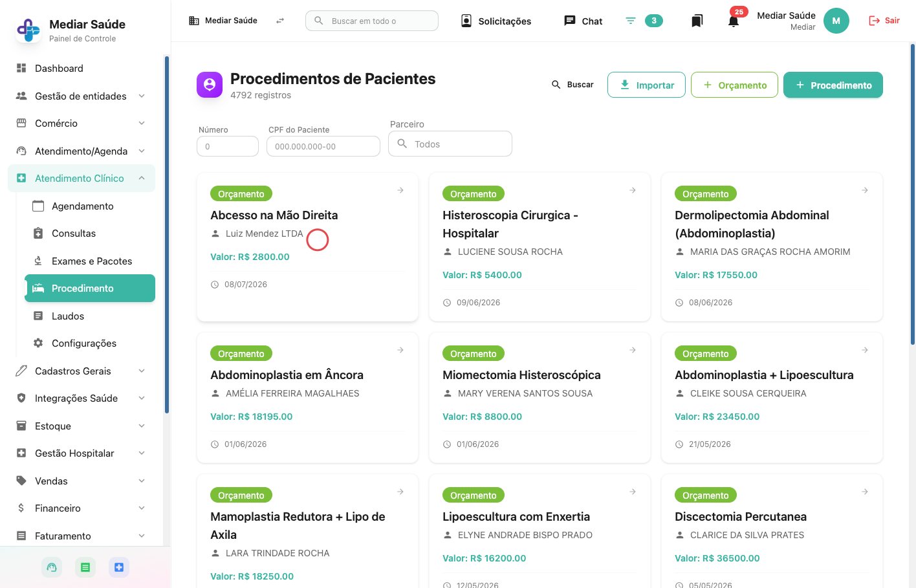Open the Parceiro Todos dropdown
916x588 pixels.
[x=450, y=144]
